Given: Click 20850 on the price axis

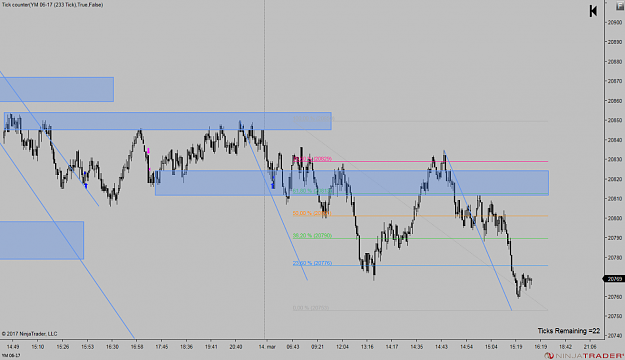Looking at the screenshot, I should pyautogui.click(x=615, y=120).
